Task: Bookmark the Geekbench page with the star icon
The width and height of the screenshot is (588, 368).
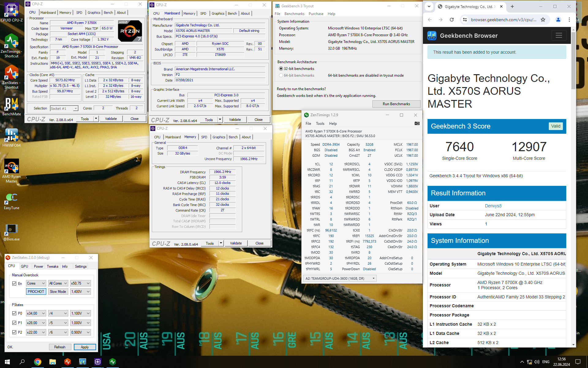Action: 543,20
